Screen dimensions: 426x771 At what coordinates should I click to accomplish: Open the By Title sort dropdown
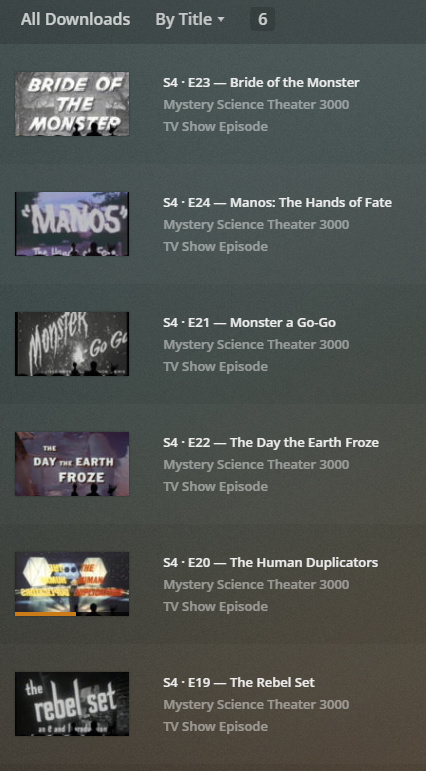(190, 20)
